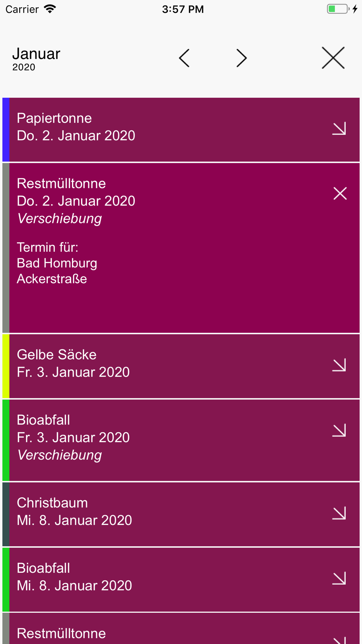Tap the Bad Homburg Ackerstraße address text

[x=57, y=271]
